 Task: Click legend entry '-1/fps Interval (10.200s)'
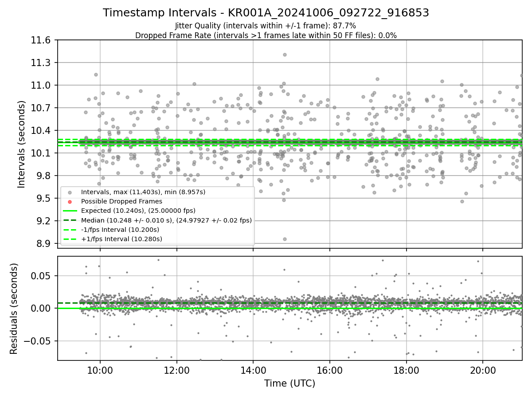tap(120, 230)
